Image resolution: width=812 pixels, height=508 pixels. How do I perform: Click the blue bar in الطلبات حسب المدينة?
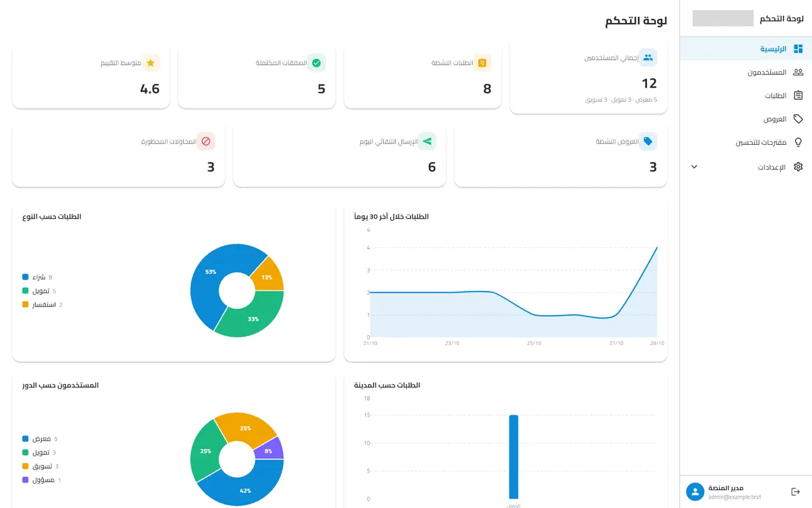tap(513, 457)
